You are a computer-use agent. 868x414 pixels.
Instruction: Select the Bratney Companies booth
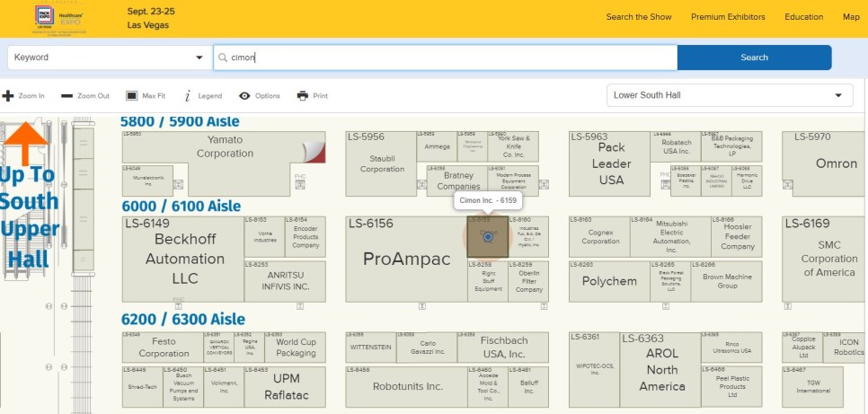tap(457, 181)
